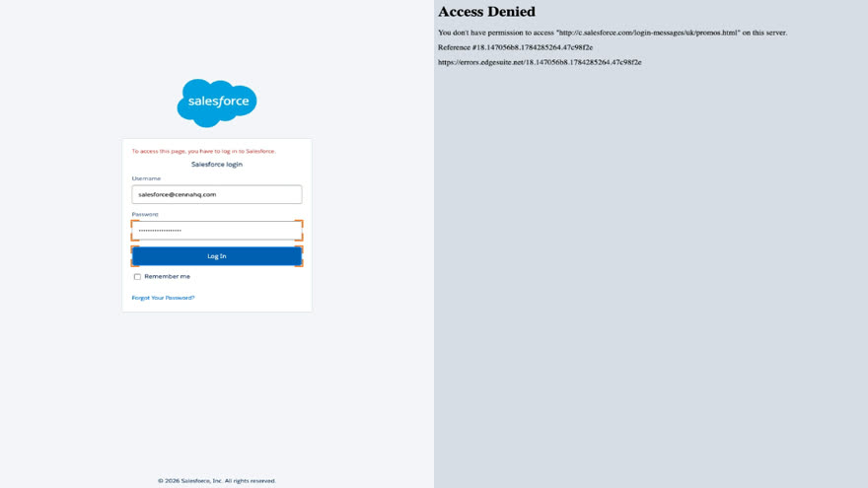Tick the Remember me checkbox

137,277
